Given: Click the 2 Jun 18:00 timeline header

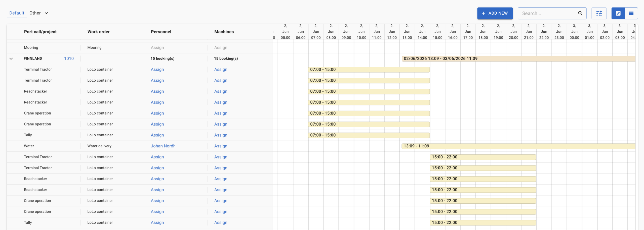Looking at the screenshot, I should click(483, 32).
